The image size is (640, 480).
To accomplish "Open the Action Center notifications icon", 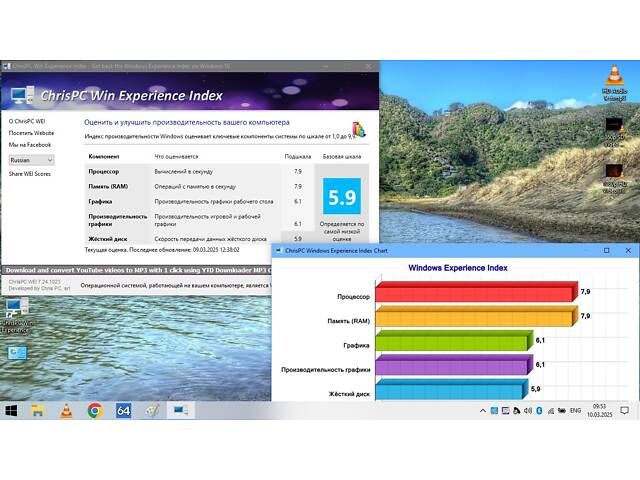I will coord(624,411).
